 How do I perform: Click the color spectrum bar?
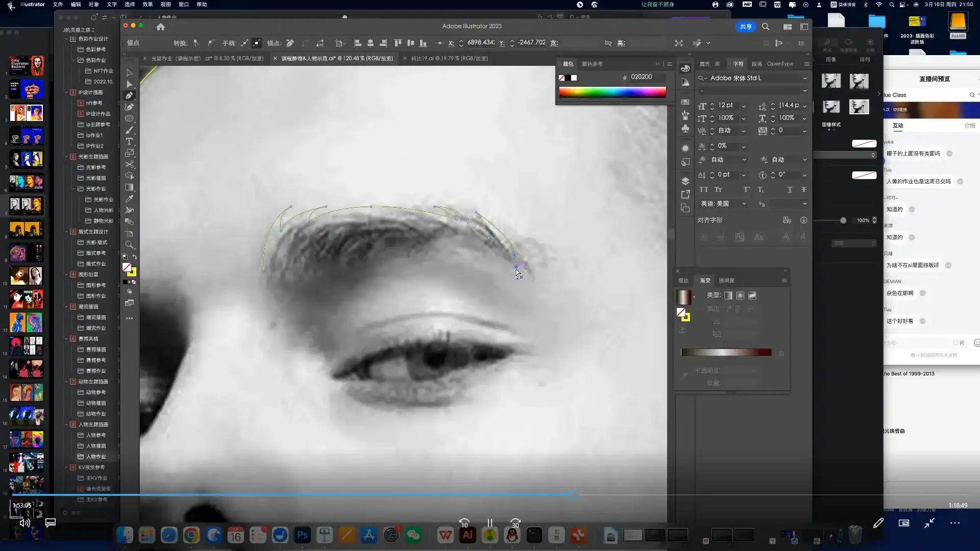click(612, 92)
